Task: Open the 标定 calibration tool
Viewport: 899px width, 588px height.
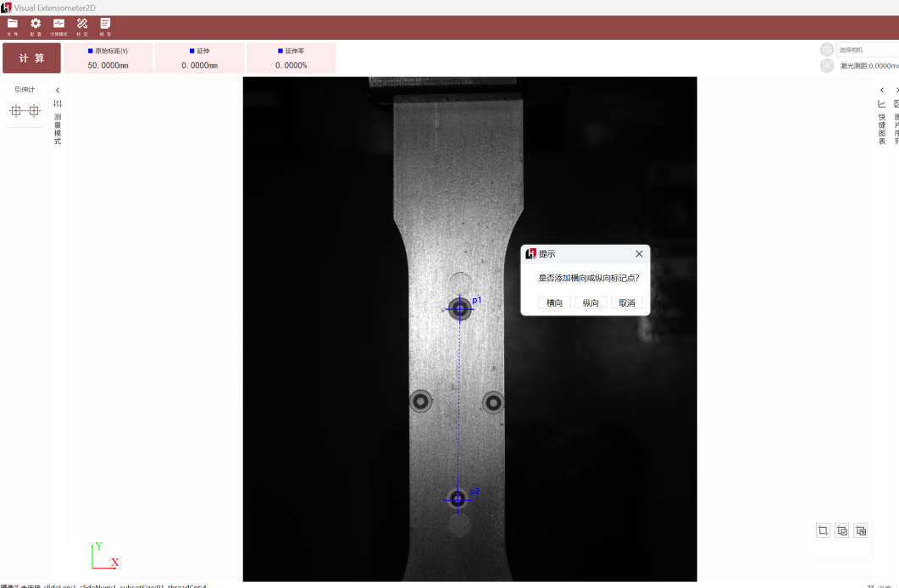Action: click(82, 26)
